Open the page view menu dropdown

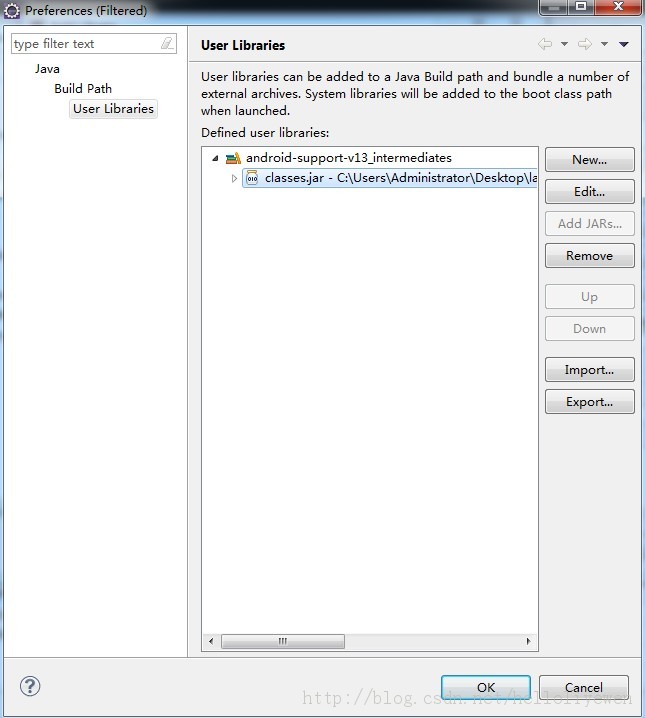623,44
